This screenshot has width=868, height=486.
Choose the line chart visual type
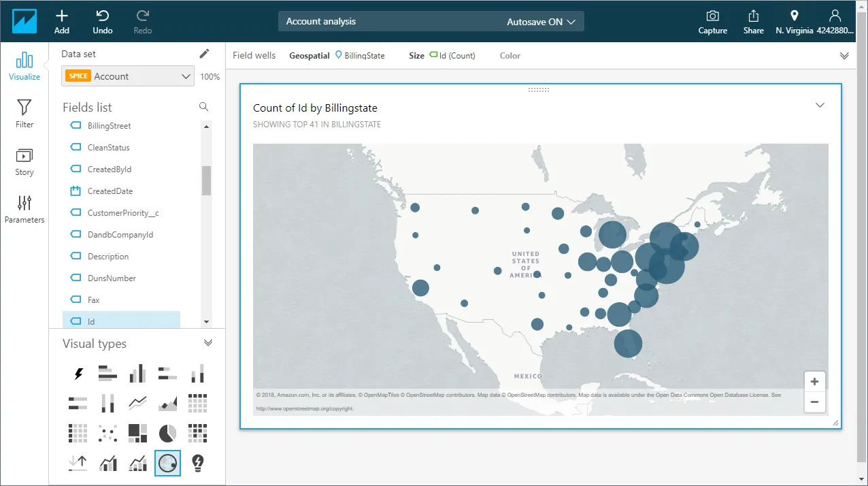pyautogui.click(x=137, y=403)
